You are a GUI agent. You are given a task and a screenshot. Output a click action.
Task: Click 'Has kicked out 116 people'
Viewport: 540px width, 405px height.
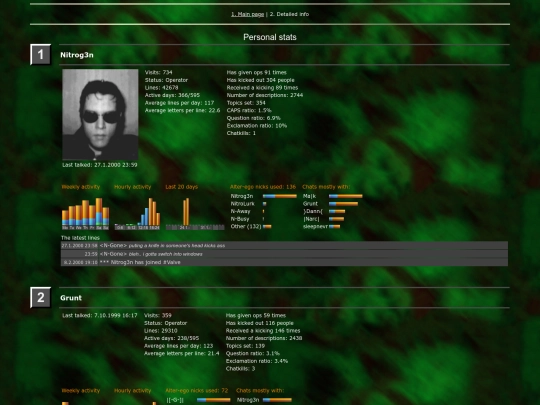(x=260, y=323)
